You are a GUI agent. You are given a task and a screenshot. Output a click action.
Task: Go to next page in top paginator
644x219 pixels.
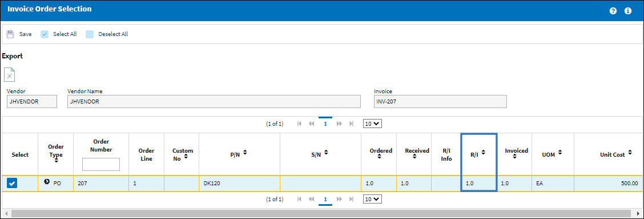[339, 124]
